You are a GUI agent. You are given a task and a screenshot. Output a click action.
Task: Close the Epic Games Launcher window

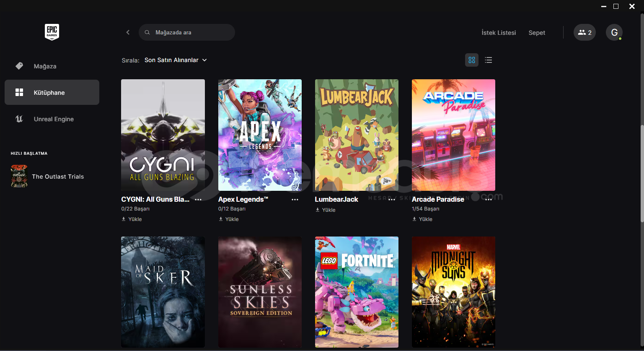632,6
